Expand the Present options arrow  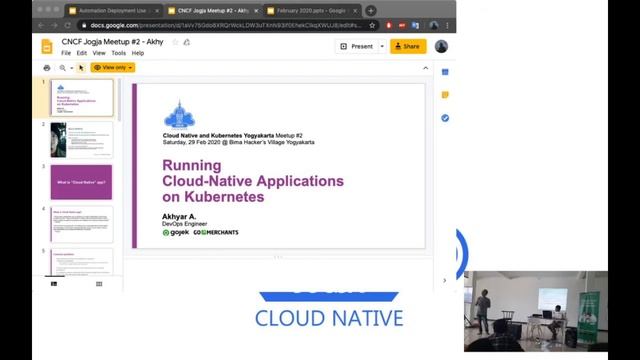click(x=382, y=47)
